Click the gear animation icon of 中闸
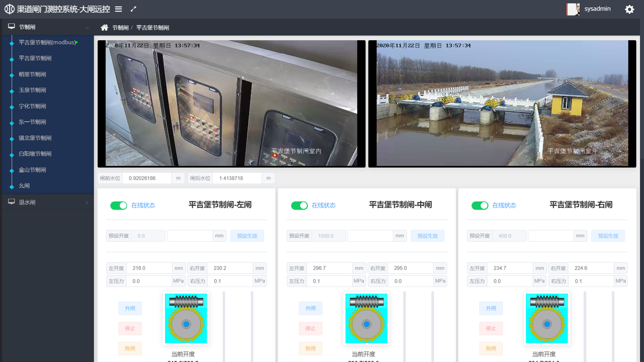644x362 pixels. (366, 318)
